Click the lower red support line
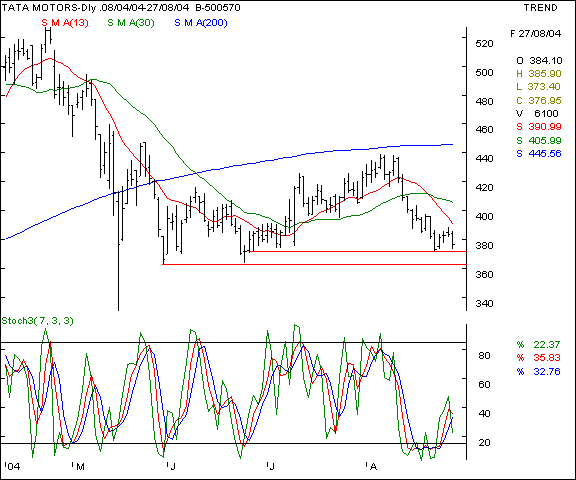576x480 pixels. [314, 264]
